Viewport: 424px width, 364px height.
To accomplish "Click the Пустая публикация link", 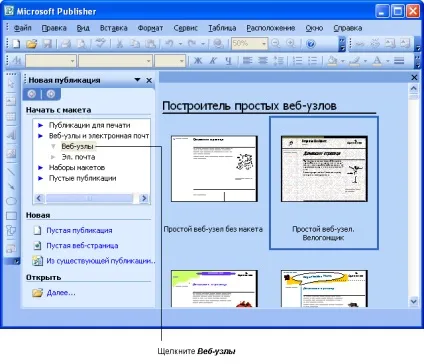I will click(x=79, y=230).
